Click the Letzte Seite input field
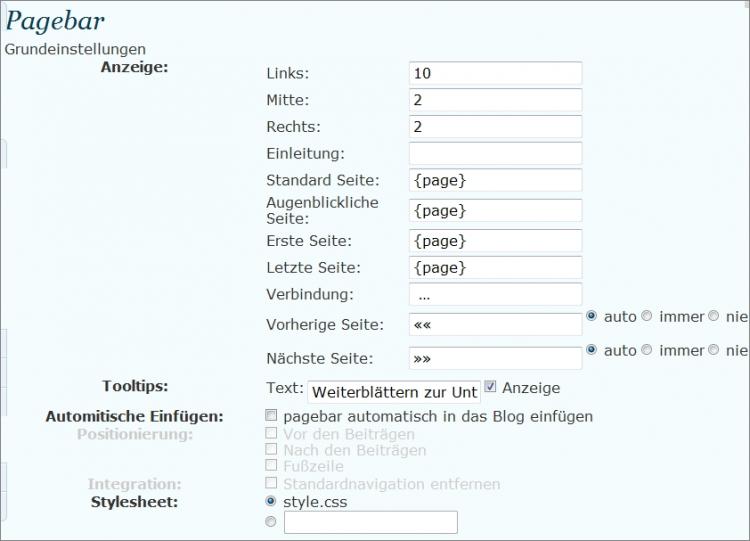 (x=495, y=268)
